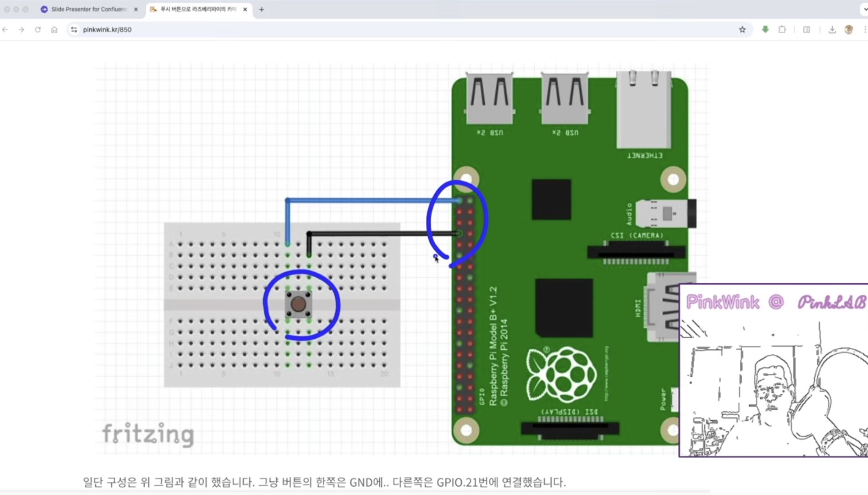The width and height of the screenshot is (868, 495).
Task: Click the green download-arrow extension icon
Action: (765, 29)
